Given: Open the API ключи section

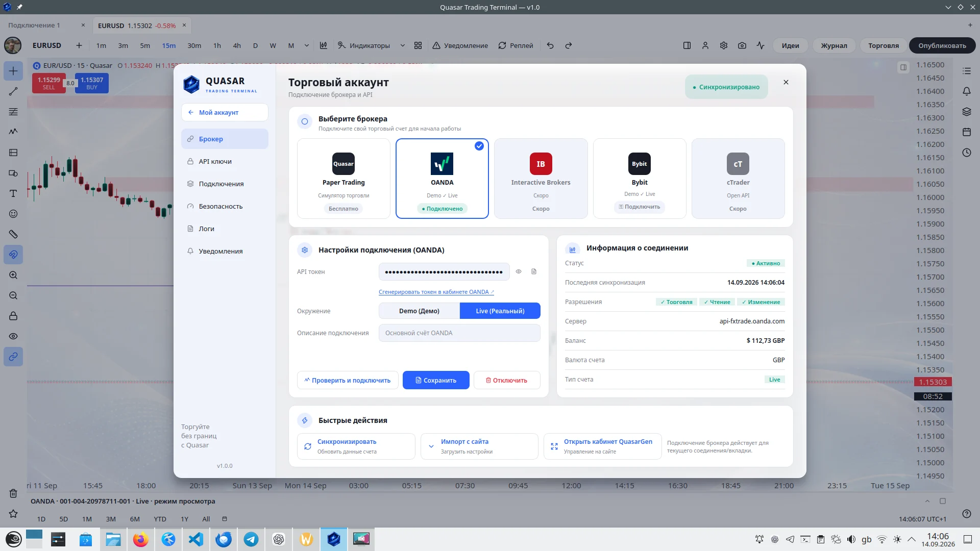Looking at the screenshot, I should click(x=225, y=161).
